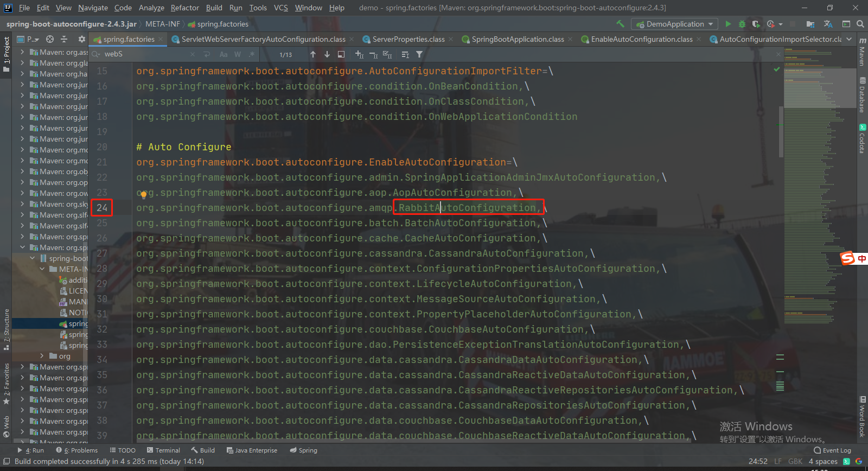
Task: Switch to ServerProperties.class tab
Action: (x=408, y=39)
